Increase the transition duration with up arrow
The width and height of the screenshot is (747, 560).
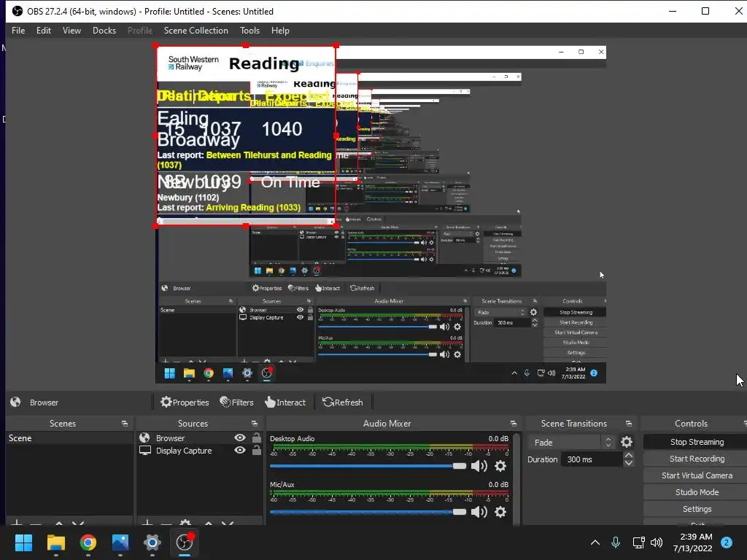[x=628, y=456]
